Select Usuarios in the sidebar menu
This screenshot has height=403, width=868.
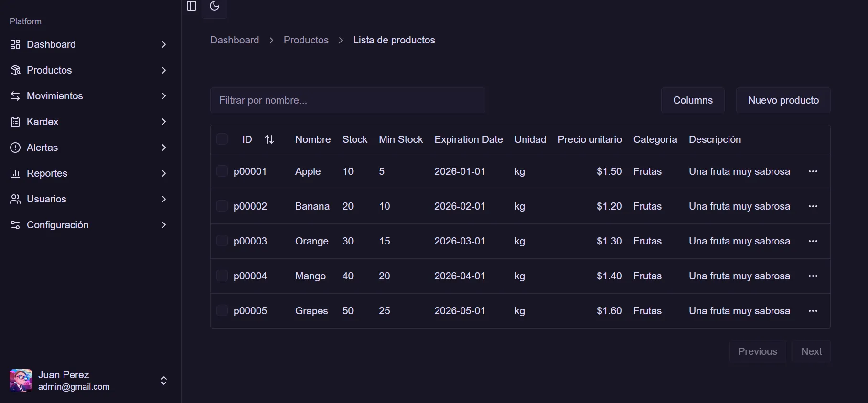[46, 199]
